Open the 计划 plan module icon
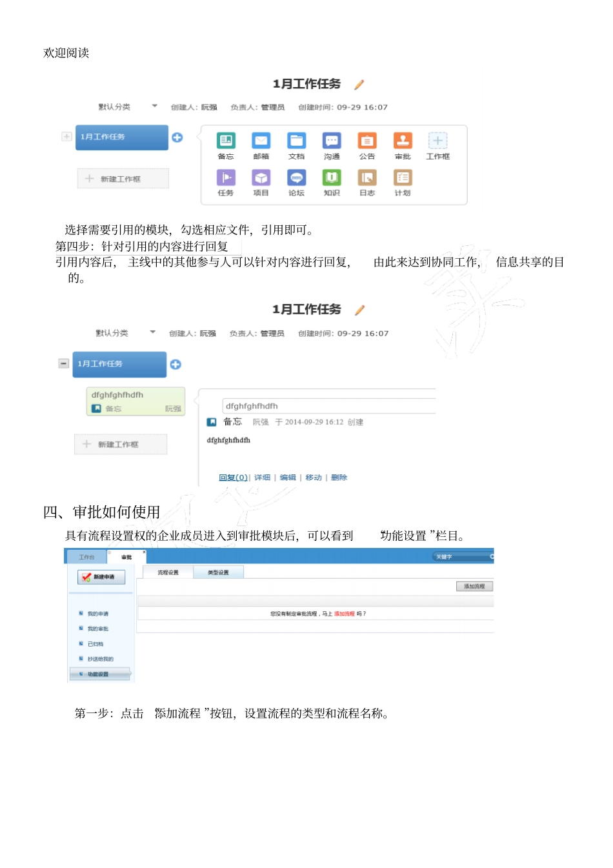 [403, 177]
